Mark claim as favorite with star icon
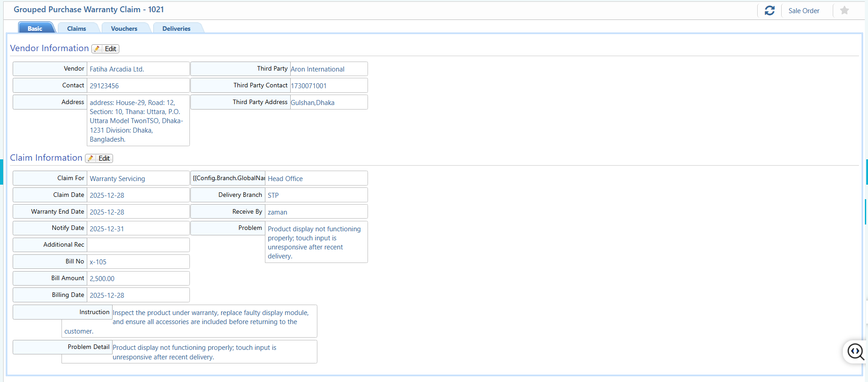The width and height of the screenshot is (868, 382). 844,10
